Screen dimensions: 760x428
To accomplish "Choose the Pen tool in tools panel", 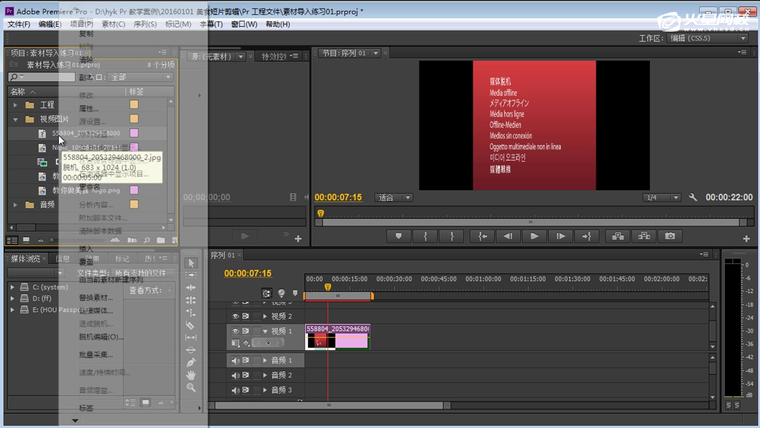I will pyautogui.click(x=191, y=361).
